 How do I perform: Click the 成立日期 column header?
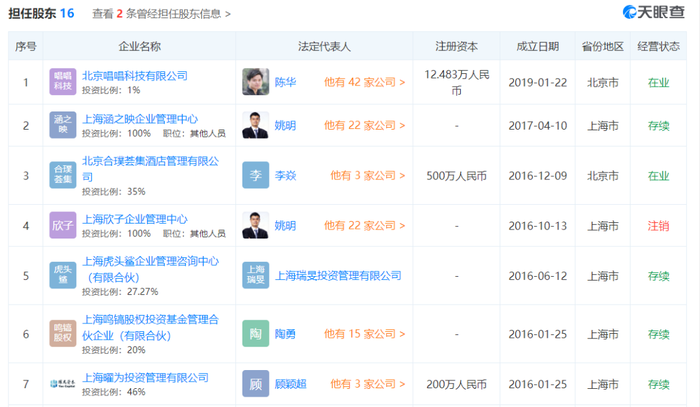[x=538, y=46]
